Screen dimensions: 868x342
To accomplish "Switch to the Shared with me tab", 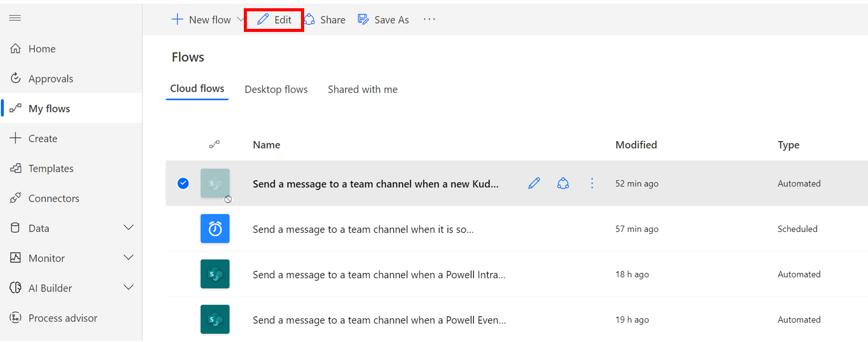I will 362,90.
